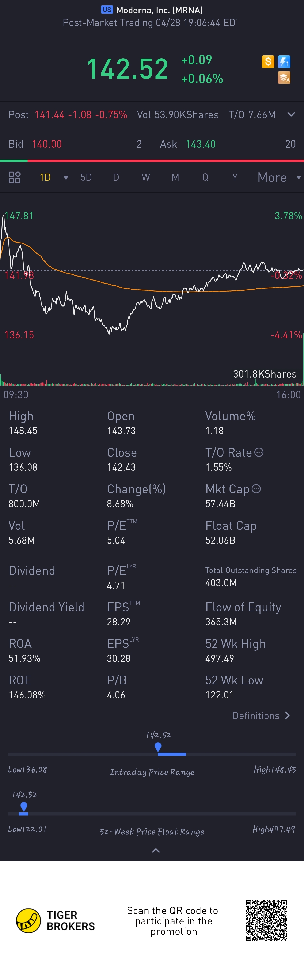Switch to the Y yearly chart tab
The width and height of the screenshot is (304, 980).
click(235, 178)
